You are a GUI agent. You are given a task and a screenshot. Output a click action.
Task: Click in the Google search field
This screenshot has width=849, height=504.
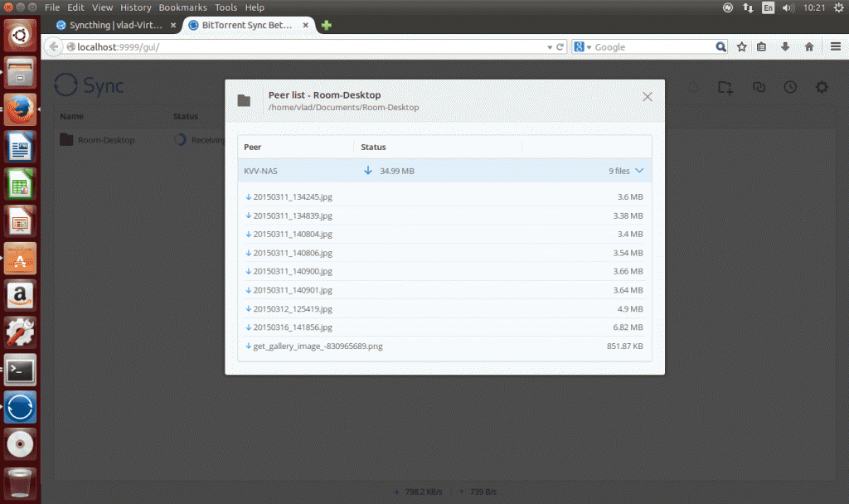tap(655, 46)
